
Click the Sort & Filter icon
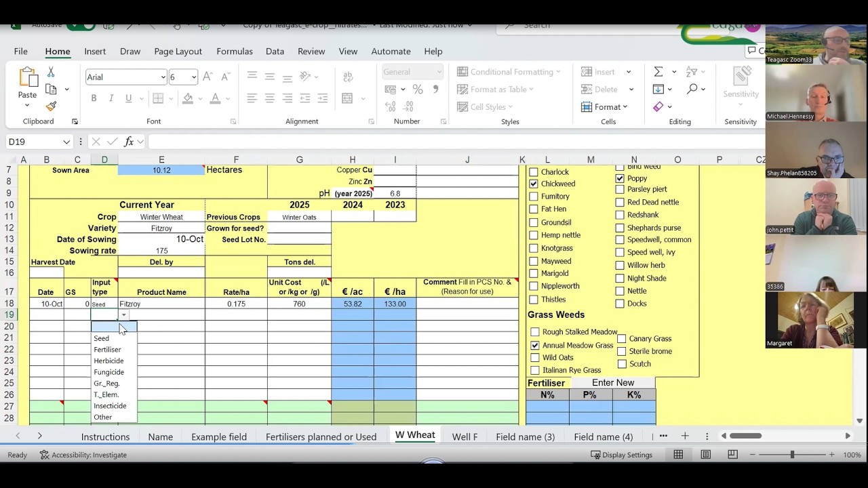click(692, 72)
